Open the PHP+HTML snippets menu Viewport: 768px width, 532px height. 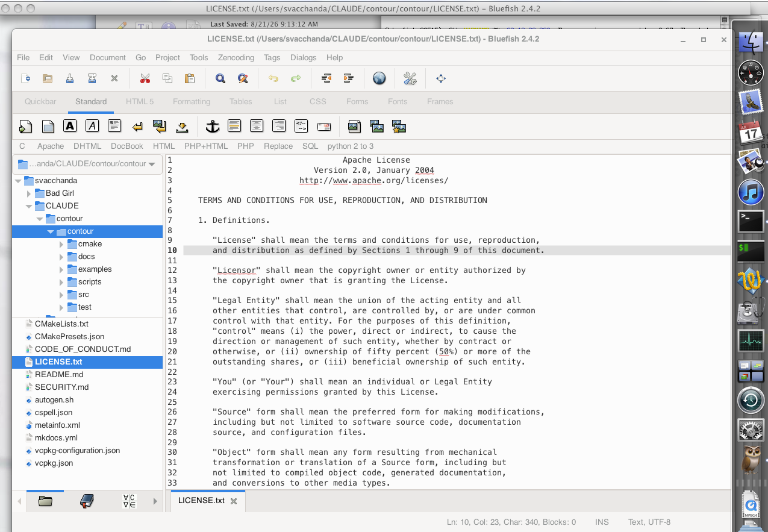point(206,146)
